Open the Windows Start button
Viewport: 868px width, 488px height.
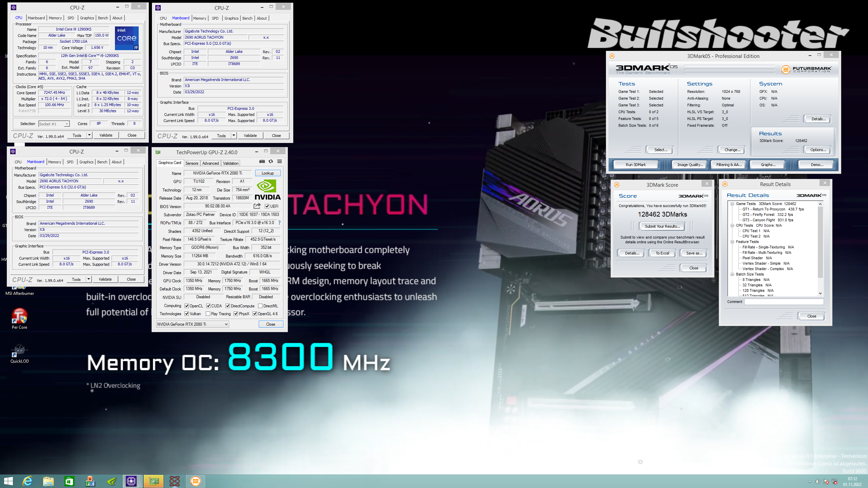point(8,481)
